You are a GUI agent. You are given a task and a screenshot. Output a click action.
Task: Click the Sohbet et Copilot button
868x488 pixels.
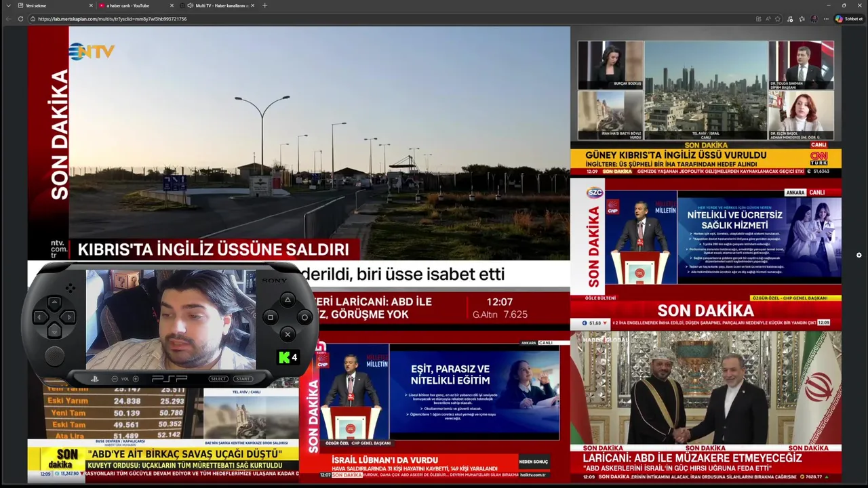848,19
